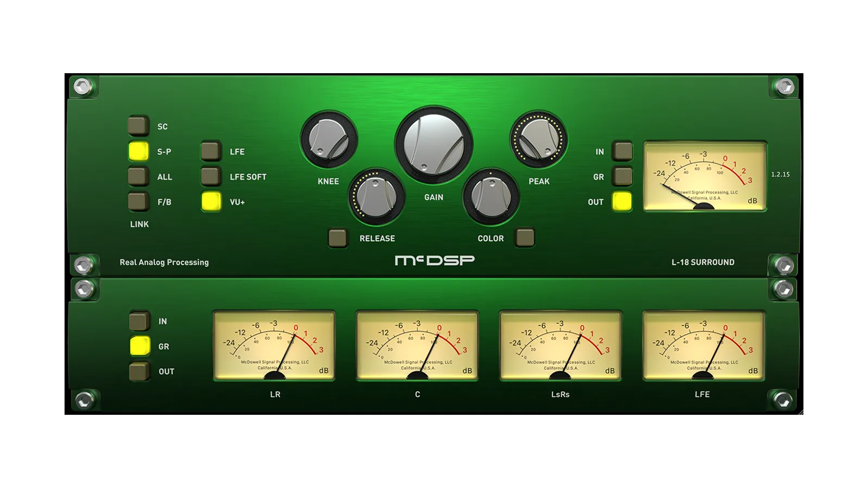This screenshot has width=868, height=488.
Task: Click the version number 1.2.15
Action: [x=780, y=174]
